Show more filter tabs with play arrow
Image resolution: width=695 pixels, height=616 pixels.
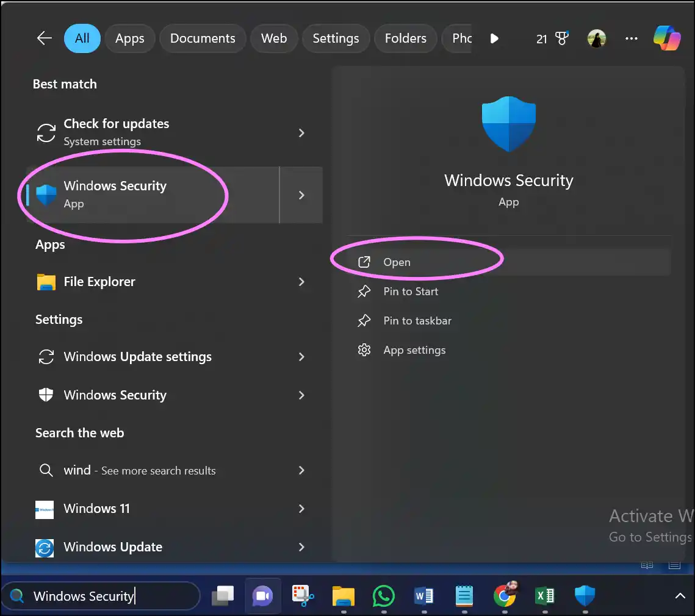point(494,38)
